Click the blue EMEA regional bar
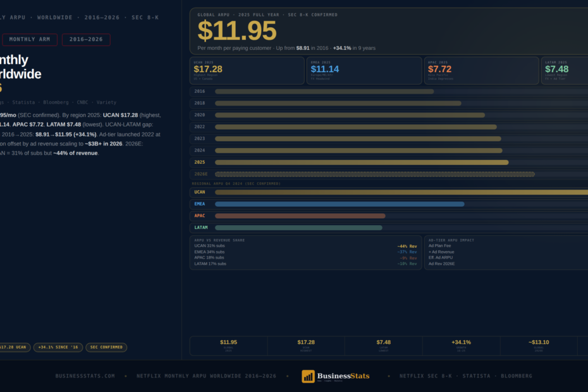Screen dimensions: 588x392 click(340, 204)
